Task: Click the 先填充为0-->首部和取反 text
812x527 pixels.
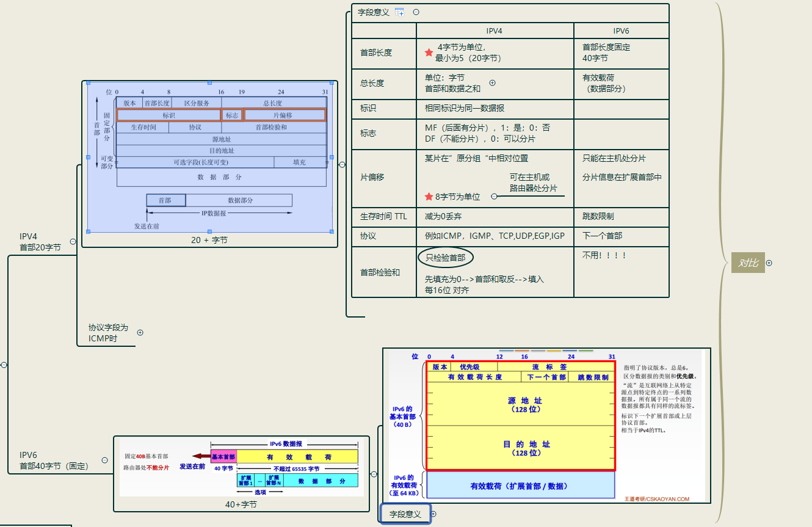Action: tap(484, 279)
